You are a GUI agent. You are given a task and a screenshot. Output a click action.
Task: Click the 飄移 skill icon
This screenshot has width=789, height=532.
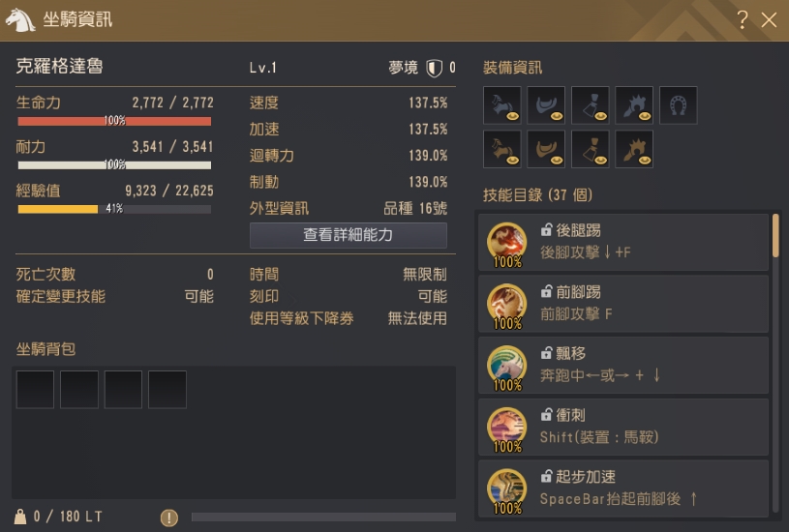coord(506,367)
